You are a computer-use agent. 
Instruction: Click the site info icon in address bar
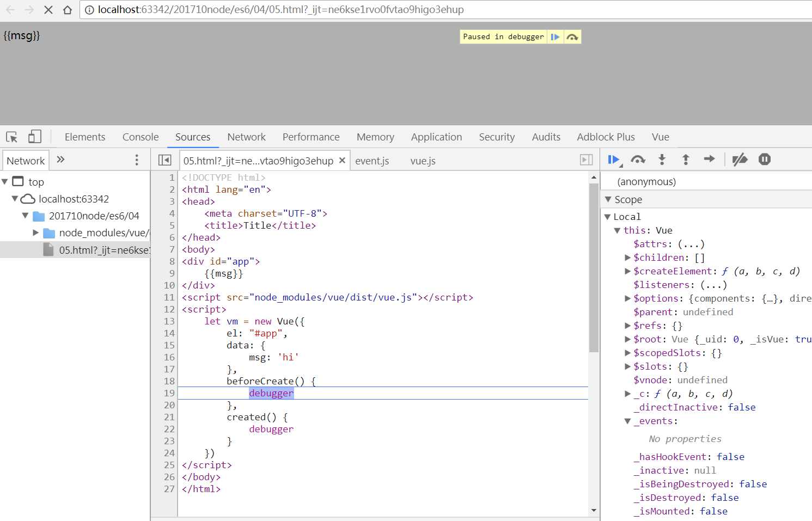click(89, 10)
